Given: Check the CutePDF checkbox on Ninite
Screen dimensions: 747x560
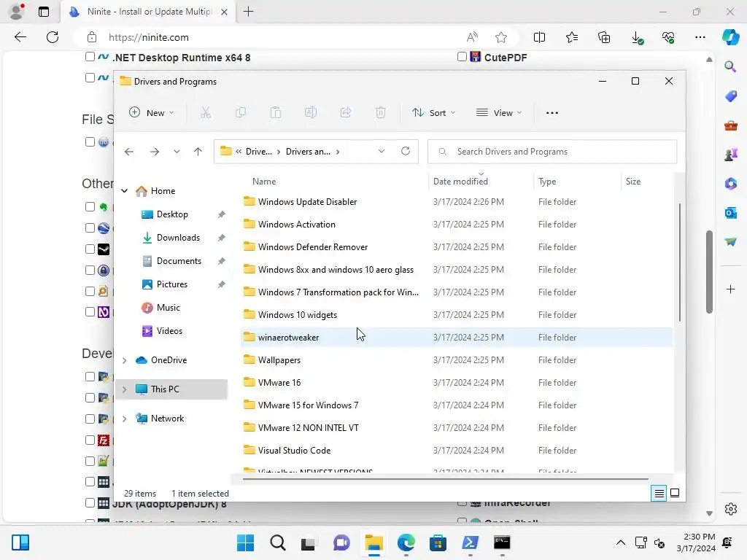Looking at the screenshot, I should coord(462,57).
